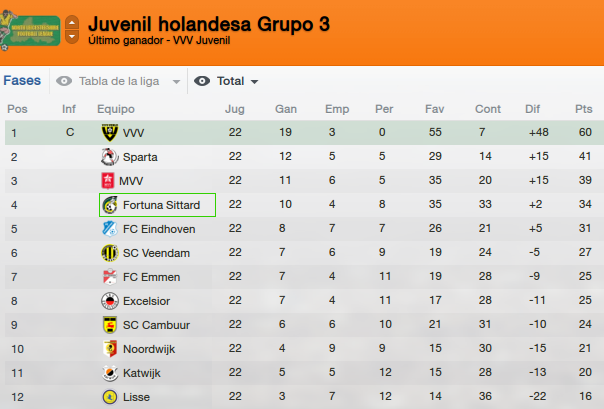Viewport: 604px width, 409px height.
Task: Step to the next competition with down arrow
Action: (x=72, y=37)
